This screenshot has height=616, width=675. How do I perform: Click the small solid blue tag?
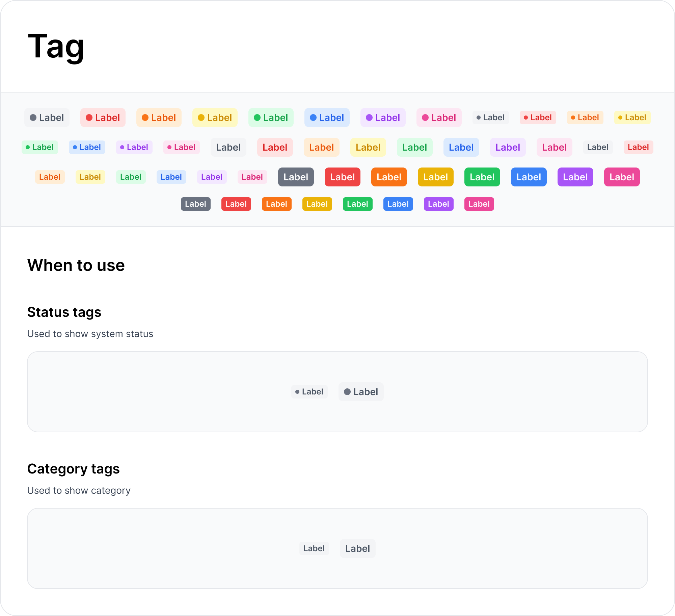[398, 204]
